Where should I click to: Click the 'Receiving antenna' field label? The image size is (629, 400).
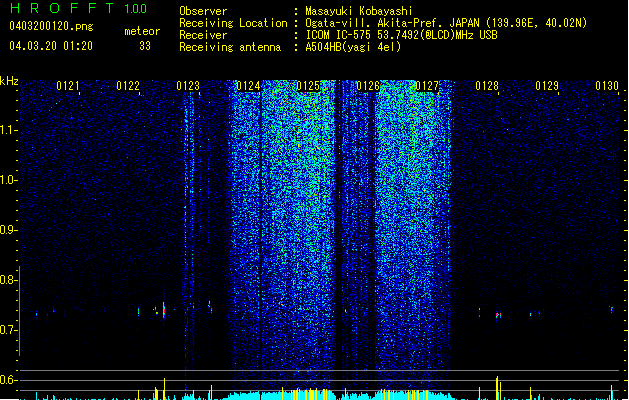(x=230, y=47)
